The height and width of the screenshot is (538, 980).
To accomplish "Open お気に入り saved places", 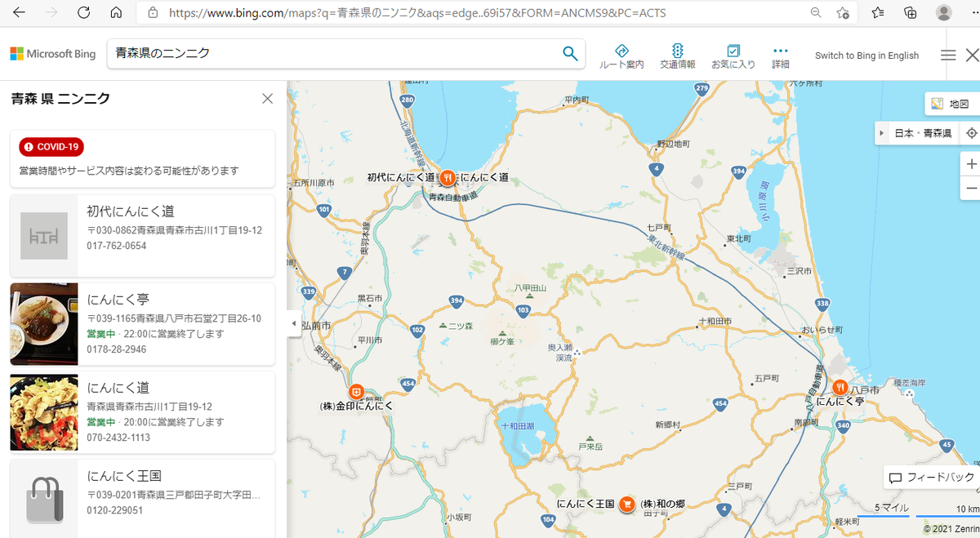I will tap(733, 56).
